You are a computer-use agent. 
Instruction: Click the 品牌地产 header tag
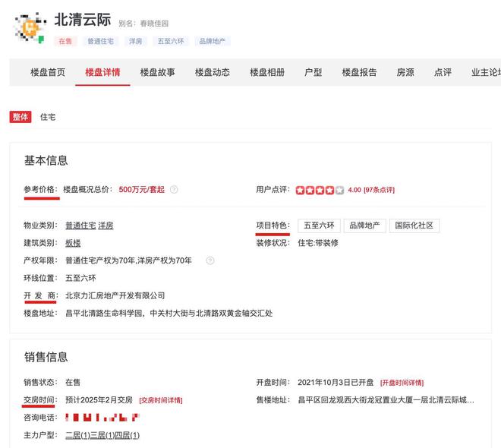tap(213, 41)
